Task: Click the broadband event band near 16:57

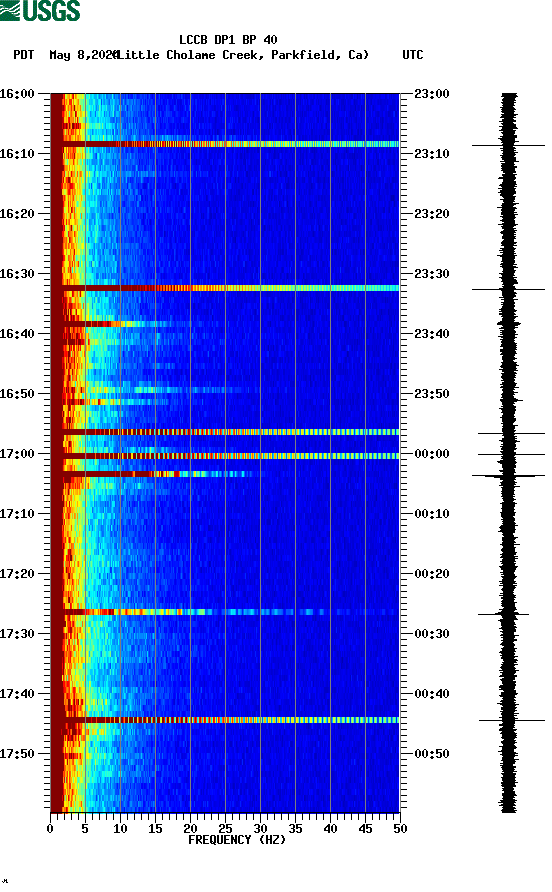Action: pos(225,432)
